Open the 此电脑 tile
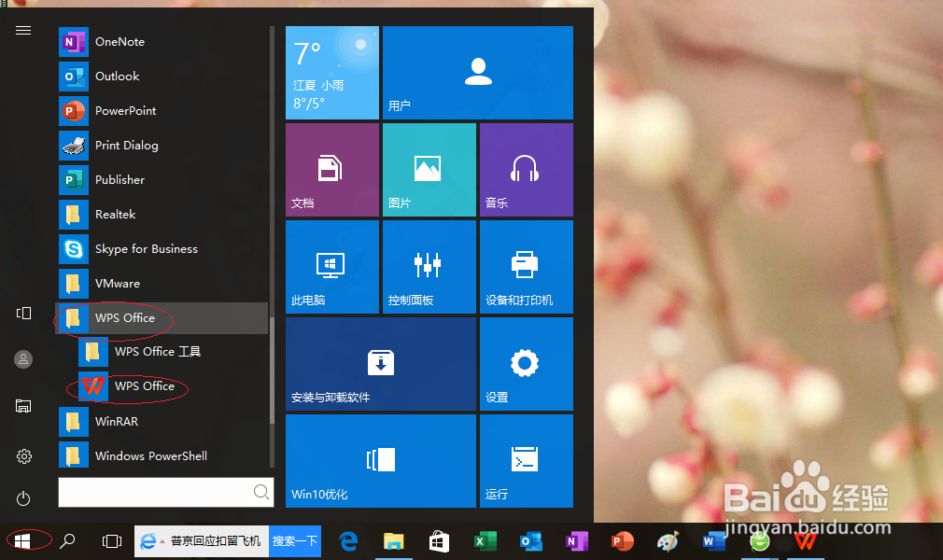 coord(332,266)
